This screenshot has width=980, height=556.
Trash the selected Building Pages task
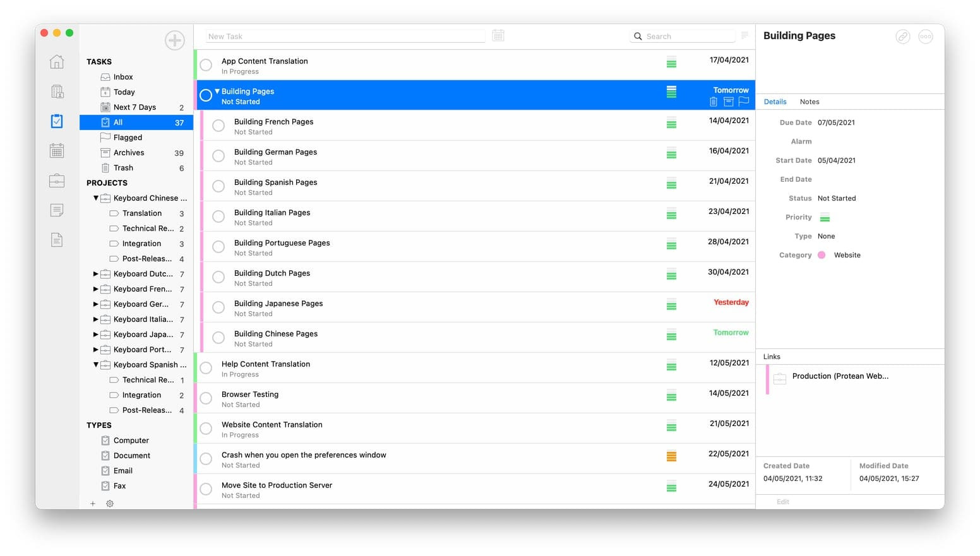(x=714, y=102)
